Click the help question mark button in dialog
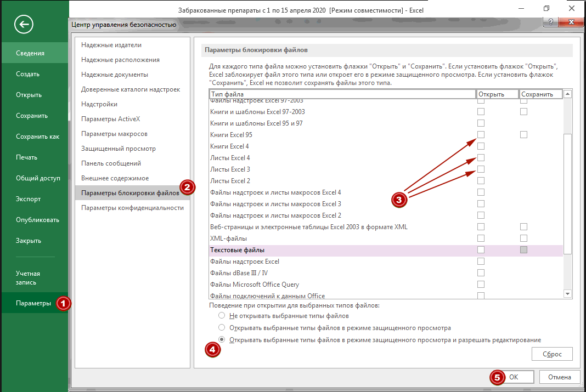This screenshot has width=586, height=392. 550,22
